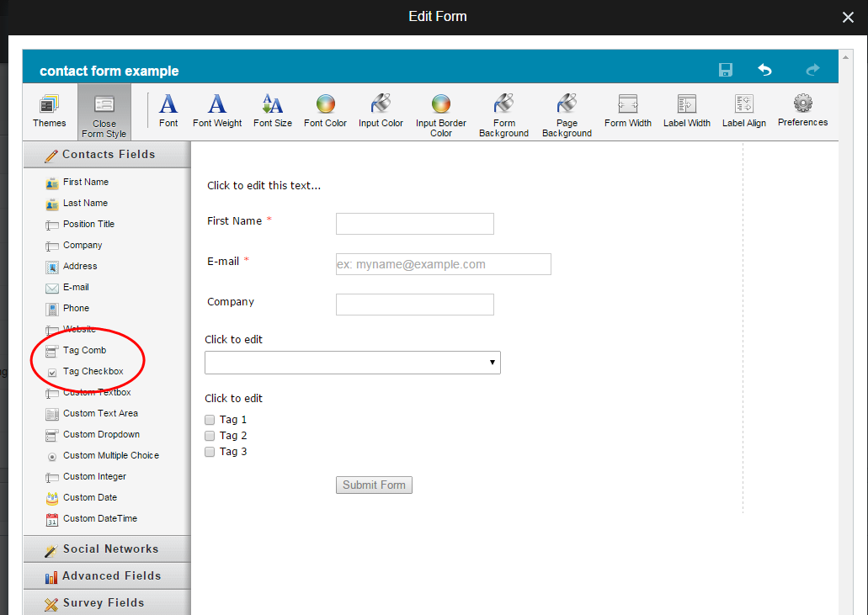Add the E-mail field from sidebar

coord(67,287)
